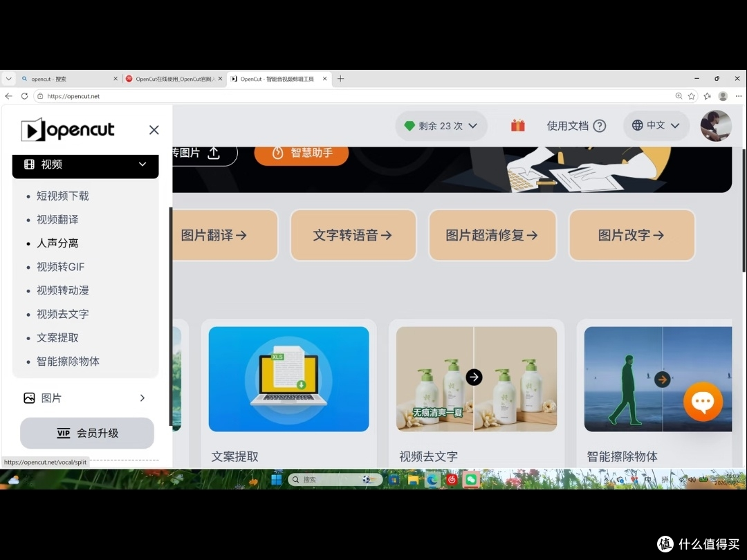Open the browser favorites list icon

point(708,96)
